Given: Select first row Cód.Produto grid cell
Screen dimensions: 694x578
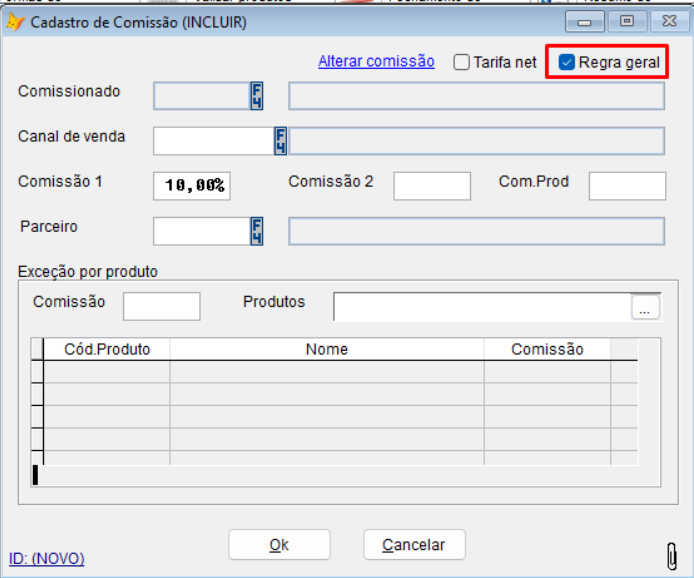Looking at the screenshot, I should click(107, 372).
